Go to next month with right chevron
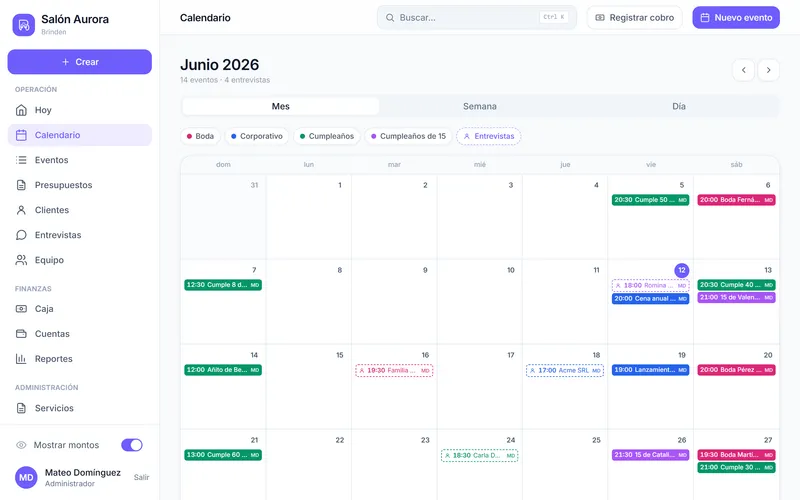The width and height of the screenshot is (800, 500). pos(768,70)
